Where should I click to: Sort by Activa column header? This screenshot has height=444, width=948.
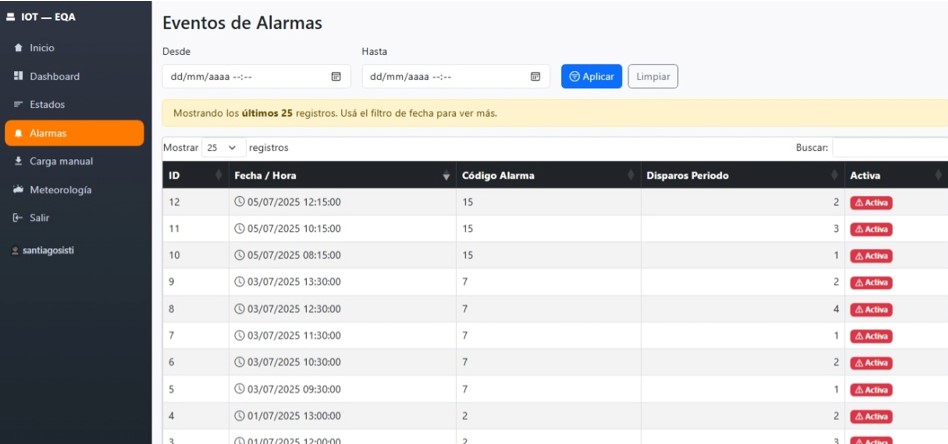click(896, 175)
